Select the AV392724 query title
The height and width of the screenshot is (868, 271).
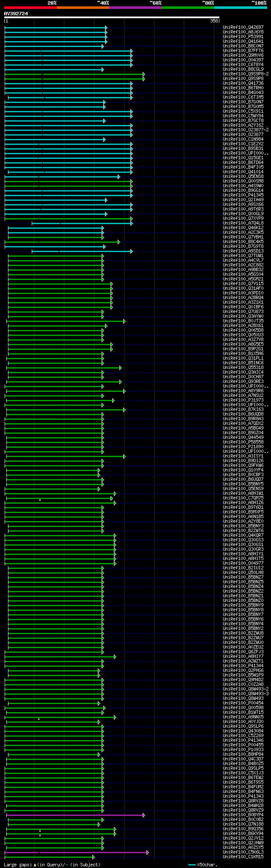(16, 14)
